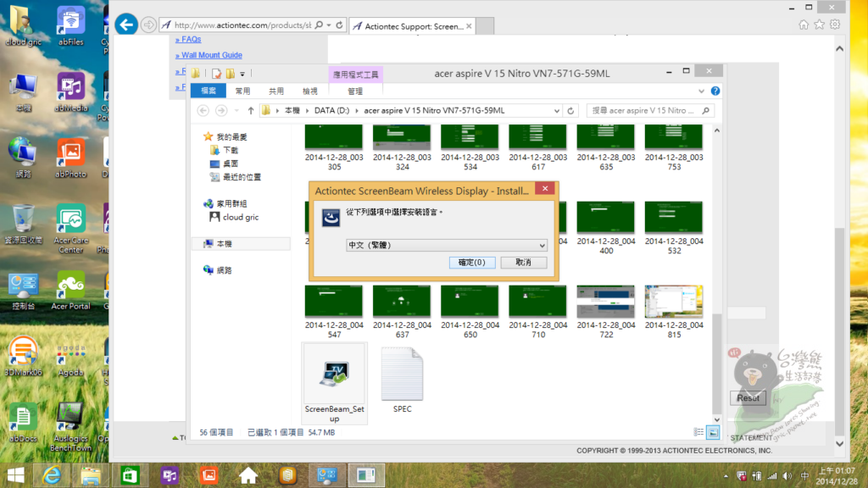
Task: Select 最近的位置 in navigation pane
Action: coord(236,177)
